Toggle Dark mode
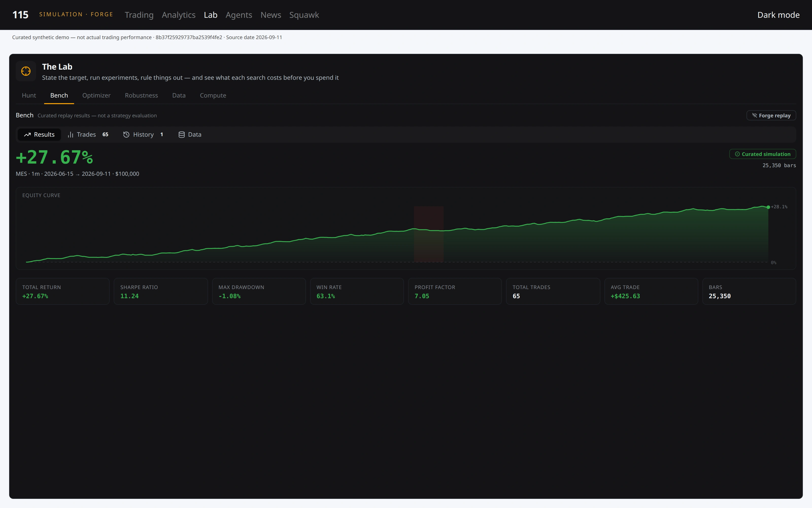Viewport: 812px width, 508px height. click(x=779, y=15)
